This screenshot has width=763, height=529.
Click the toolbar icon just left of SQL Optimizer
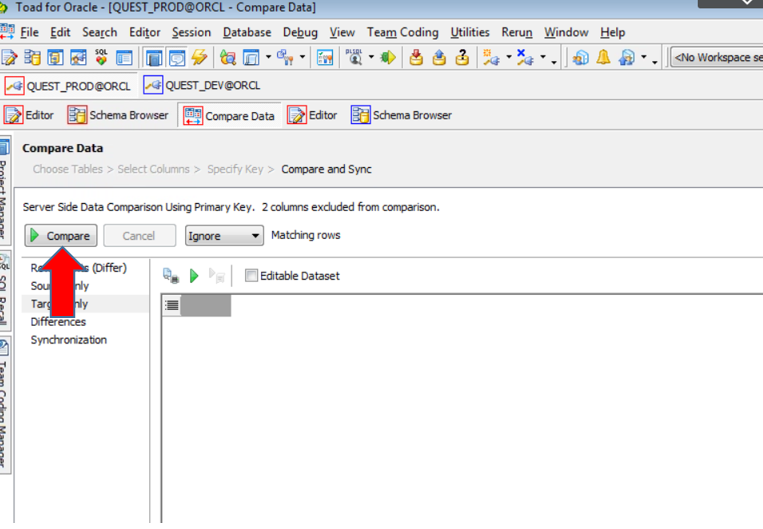pyautogui.click(x=78, y=57)
